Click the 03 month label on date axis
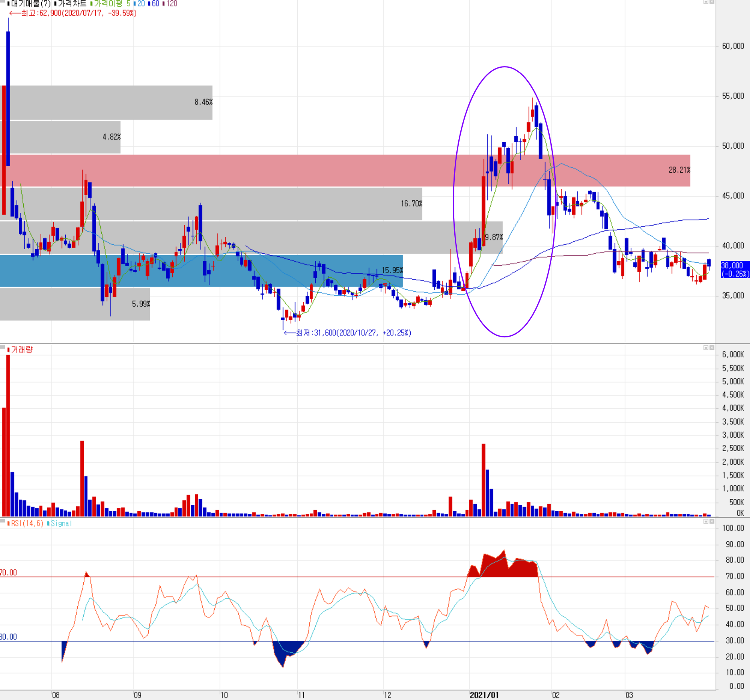 629,695
